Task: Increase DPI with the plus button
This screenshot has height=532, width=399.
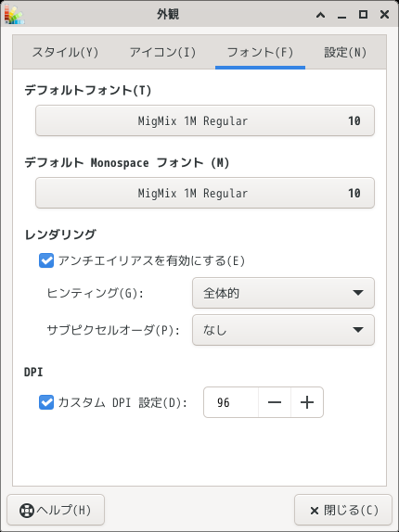Action: point(307,402)
